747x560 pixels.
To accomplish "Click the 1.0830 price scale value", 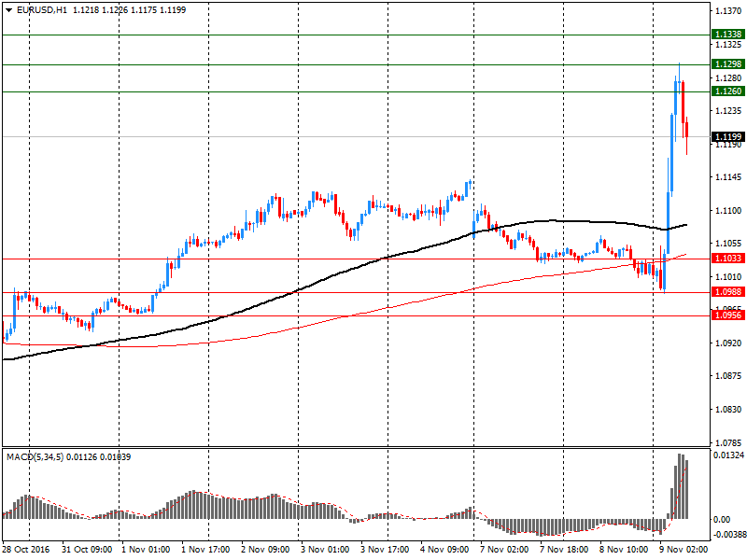I will click(x=728, y=409).
